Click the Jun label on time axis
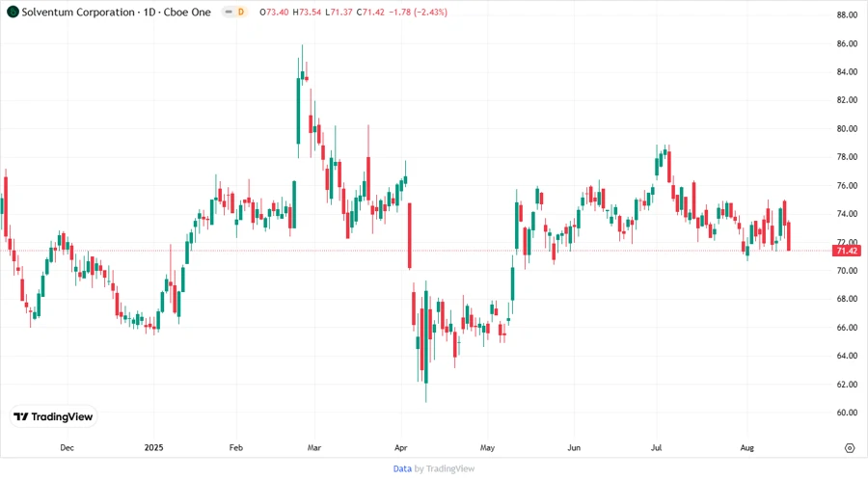The image size is (868, 480). [x=574, y=447]
